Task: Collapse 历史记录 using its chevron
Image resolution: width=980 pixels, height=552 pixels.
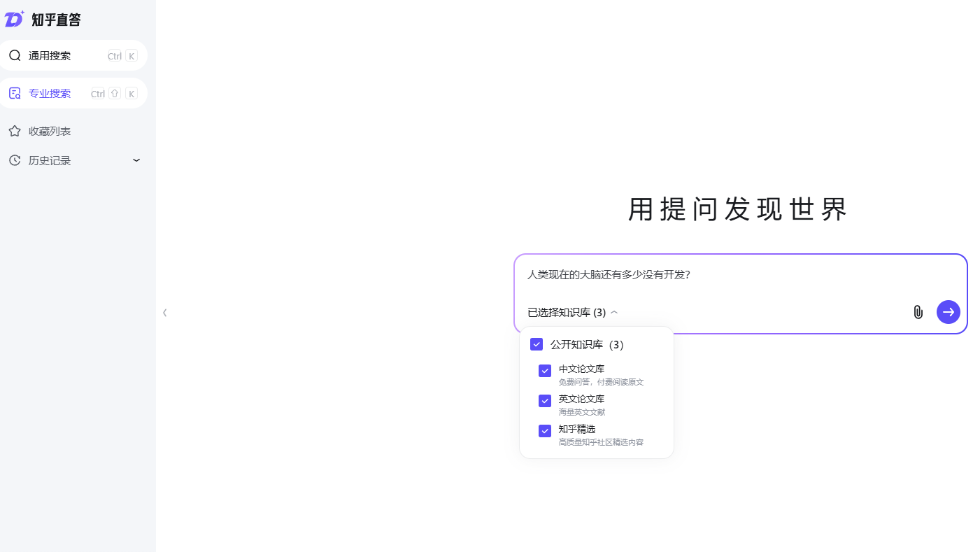Action: coord(136,160)
